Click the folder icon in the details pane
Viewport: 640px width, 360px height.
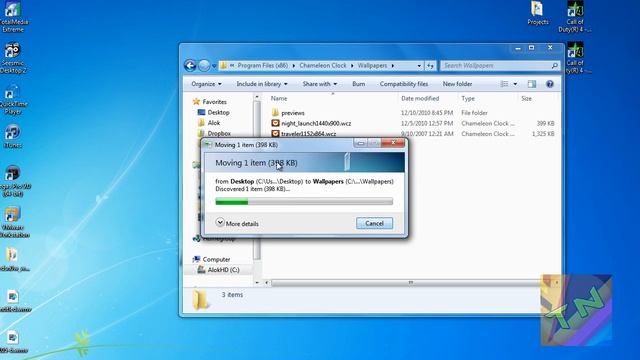[x=200, y=300]
